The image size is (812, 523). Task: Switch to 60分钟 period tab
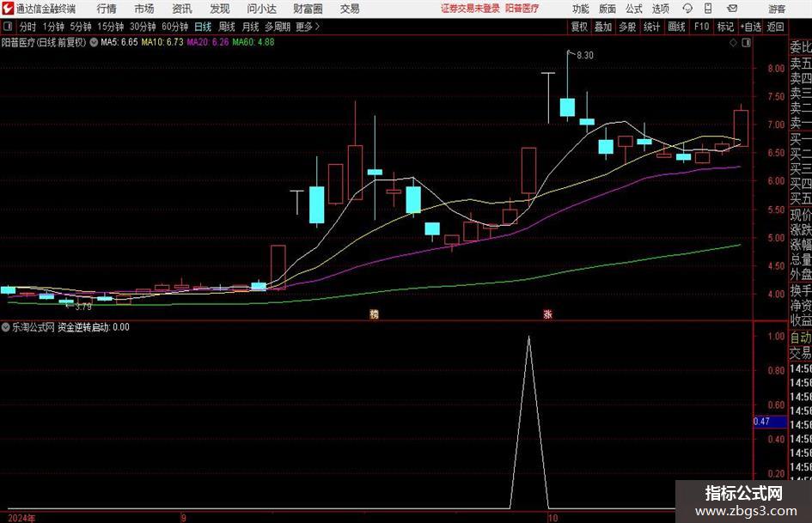(x=174, y=27)
